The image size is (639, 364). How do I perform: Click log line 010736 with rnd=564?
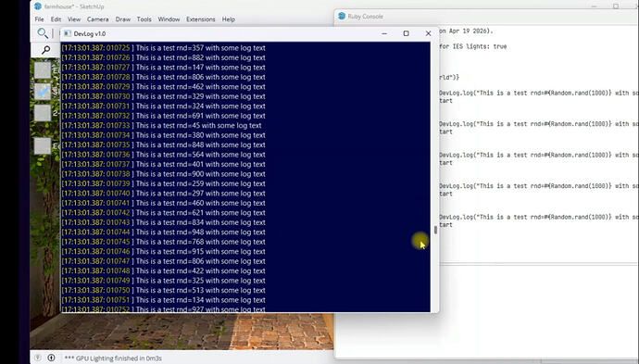(x=163, y=155)
